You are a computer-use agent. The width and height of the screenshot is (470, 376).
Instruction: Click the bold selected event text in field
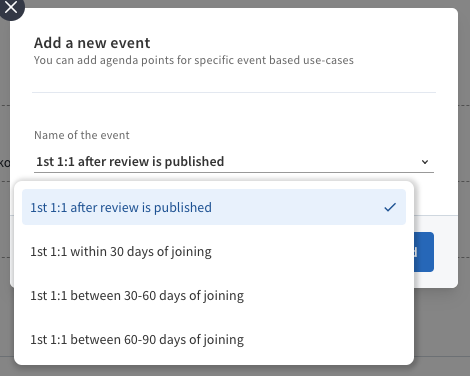[130, 162]
